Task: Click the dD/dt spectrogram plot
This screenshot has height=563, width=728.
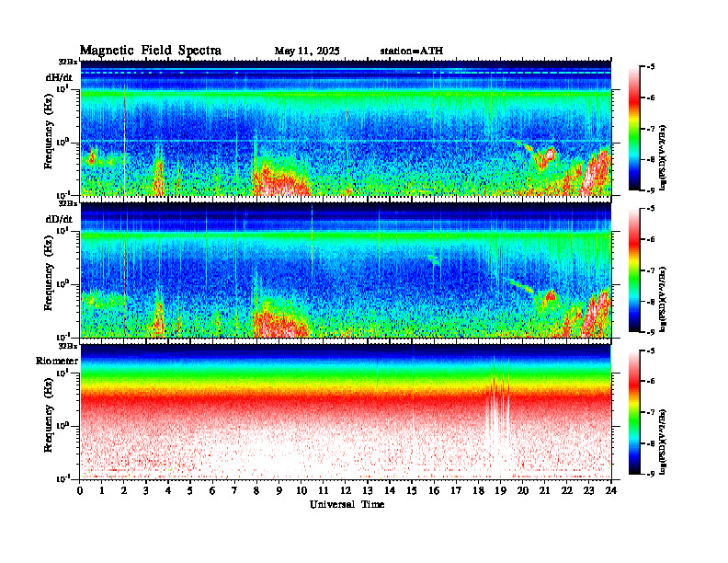Action: 346,270
